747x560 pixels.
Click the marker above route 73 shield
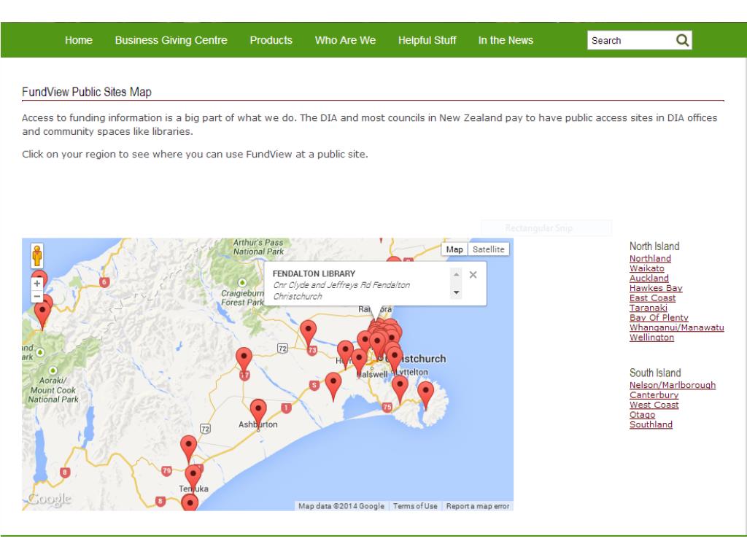point(309,333)
